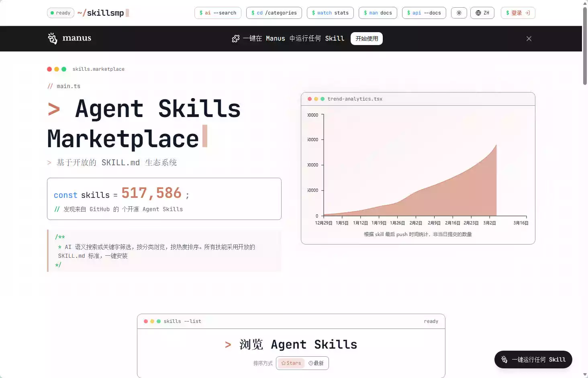Click the chart caption about skill push 时间统计
Screen dimensions: 588x378
(418, 234)
